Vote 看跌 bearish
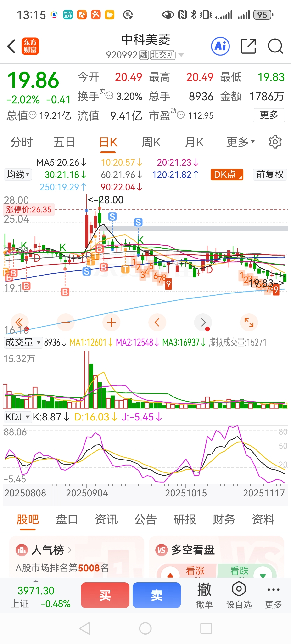The width and height of the screenshot is (291, 644). [x=239, y=571]
